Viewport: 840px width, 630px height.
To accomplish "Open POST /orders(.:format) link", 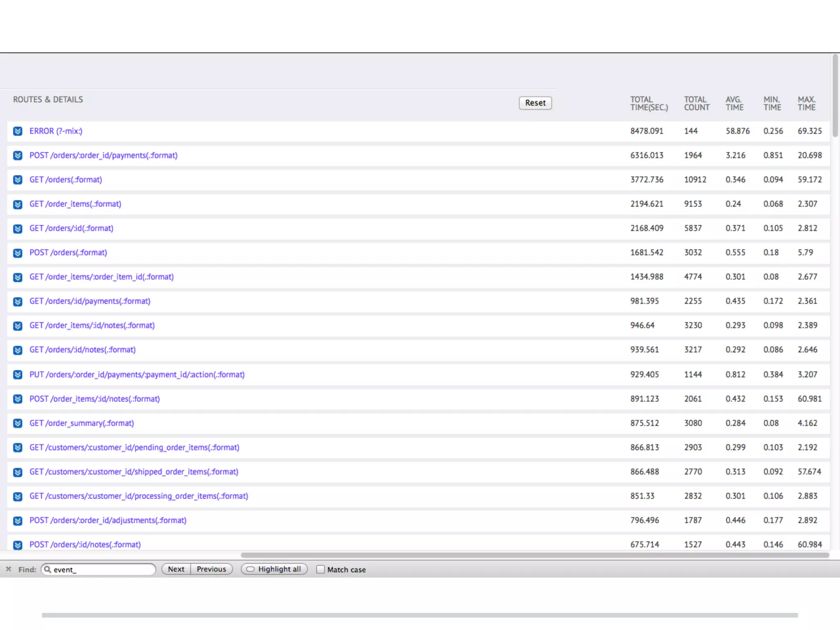I will (x=68, y=252).
